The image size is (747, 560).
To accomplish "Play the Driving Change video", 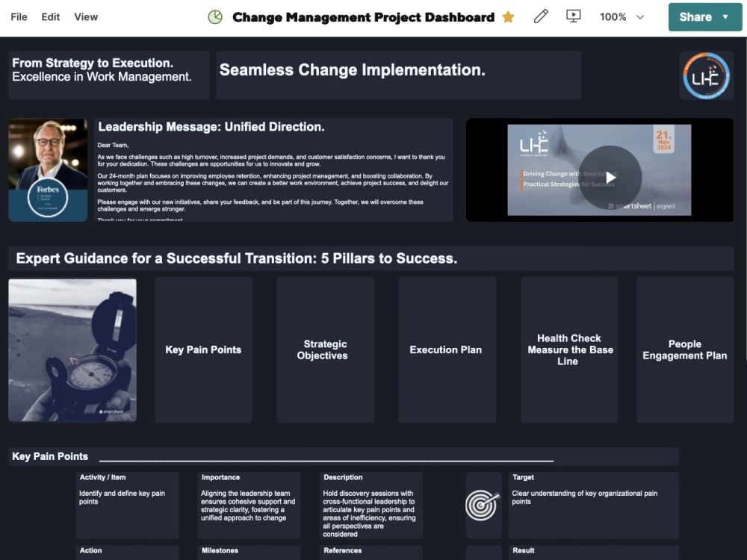I will tap(610, 178).
